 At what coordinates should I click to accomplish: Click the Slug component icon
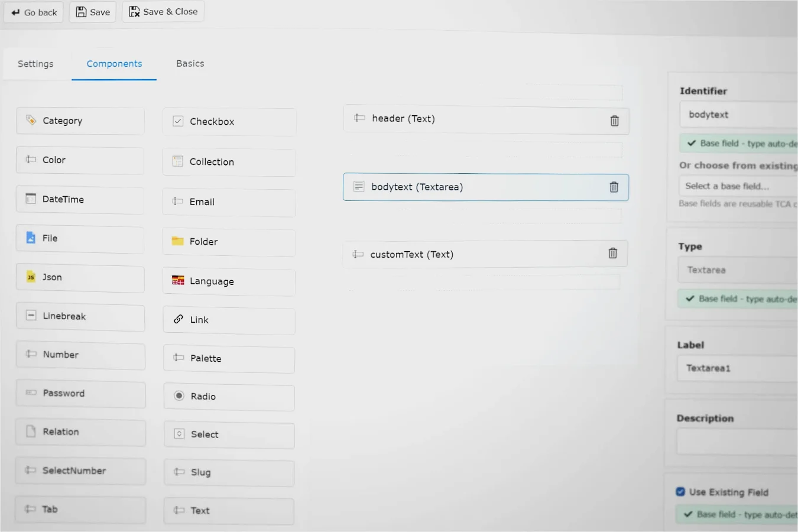click(x=179, y=472)
